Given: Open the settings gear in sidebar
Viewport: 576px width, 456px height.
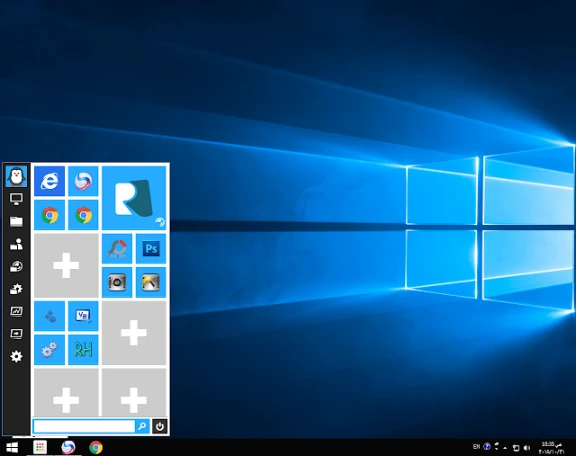Looking at the screenshot, I should pos(16,356).
